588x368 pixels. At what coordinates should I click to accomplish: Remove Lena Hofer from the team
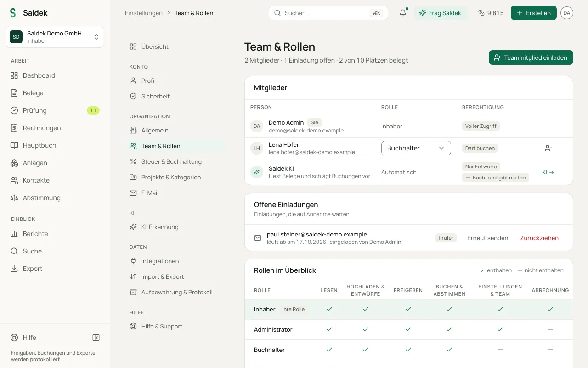[x=548, y=148]
